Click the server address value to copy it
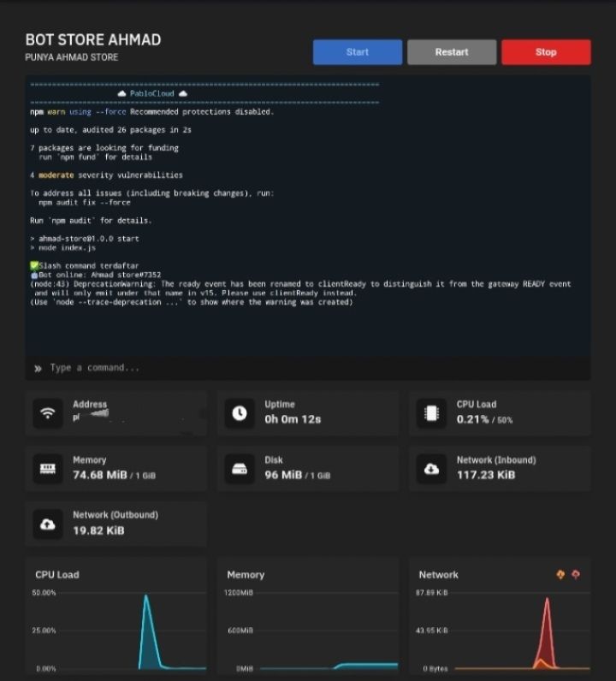This screenshot has height=681, width=616. [x=92, y=417]
